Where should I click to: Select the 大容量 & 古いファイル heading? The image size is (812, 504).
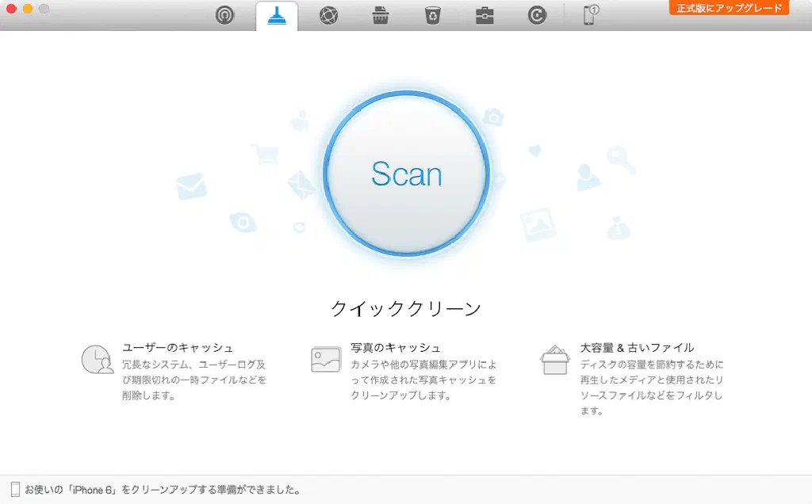[x=637, y=347]
